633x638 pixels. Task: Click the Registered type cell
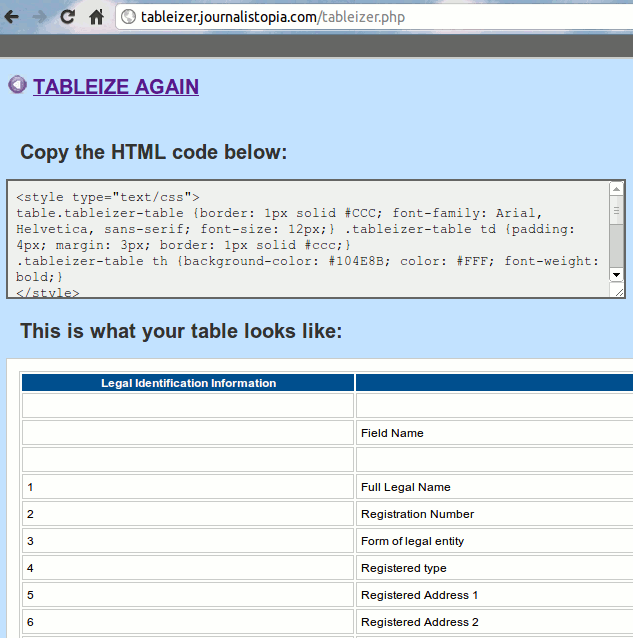494,568
